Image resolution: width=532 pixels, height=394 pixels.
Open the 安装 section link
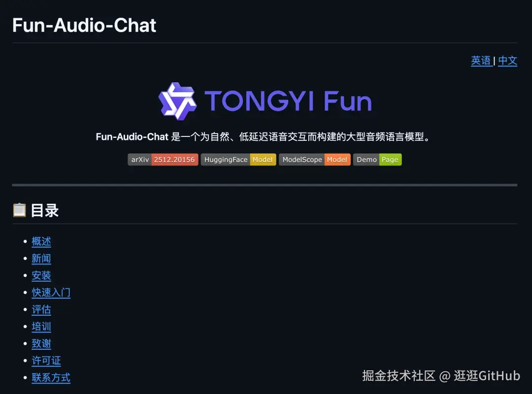41,275
